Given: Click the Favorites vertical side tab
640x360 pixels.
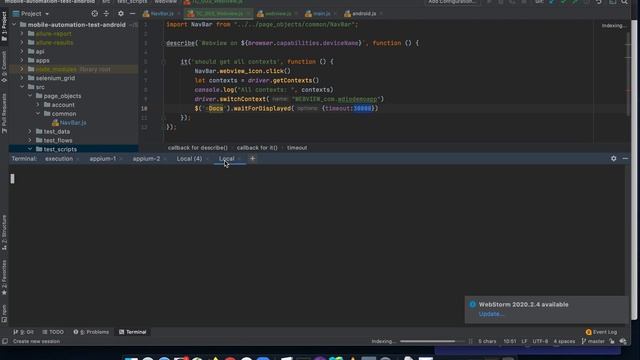Looking at the screenshot, I should click(4, 278).
